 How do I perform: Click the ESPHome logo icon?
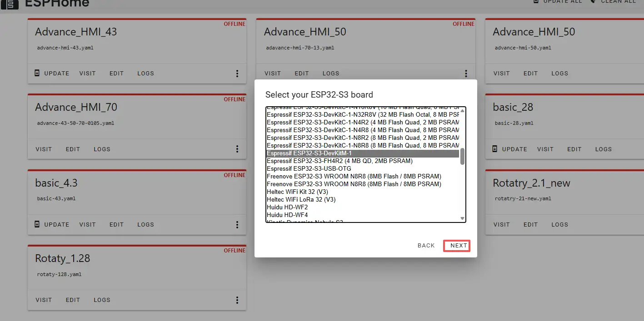9,4
